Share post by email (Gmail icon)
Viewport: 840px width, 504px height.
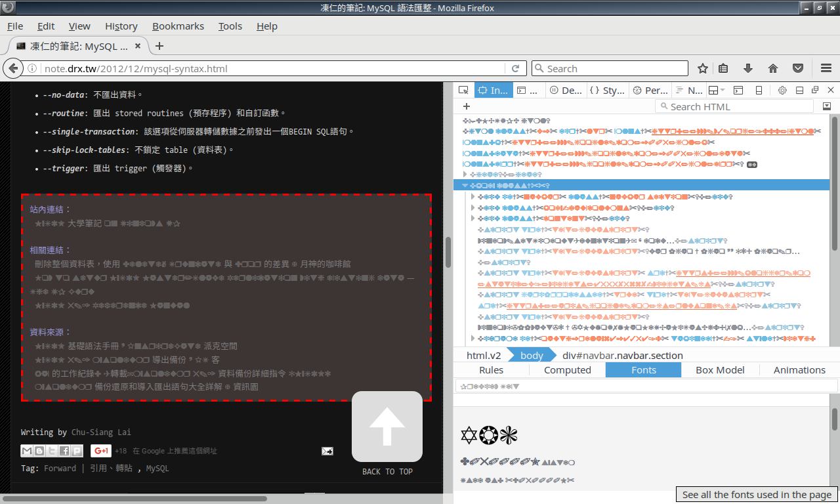pos(26,451)
